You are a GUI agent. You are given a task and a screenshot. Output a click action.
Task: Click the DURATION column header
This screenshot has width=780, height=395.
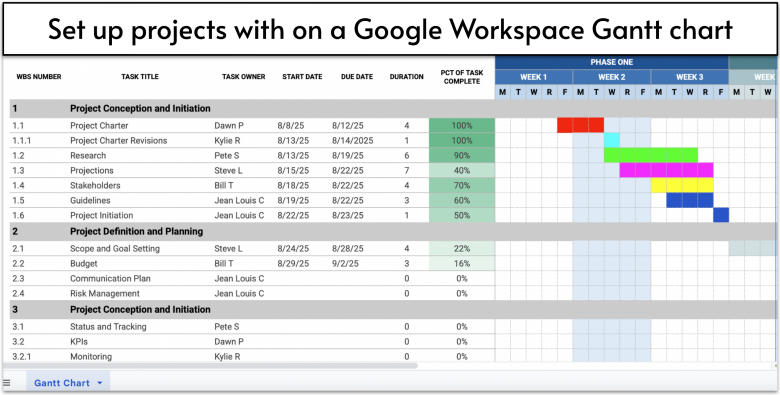pyautogui.click(x=406, y=77)
